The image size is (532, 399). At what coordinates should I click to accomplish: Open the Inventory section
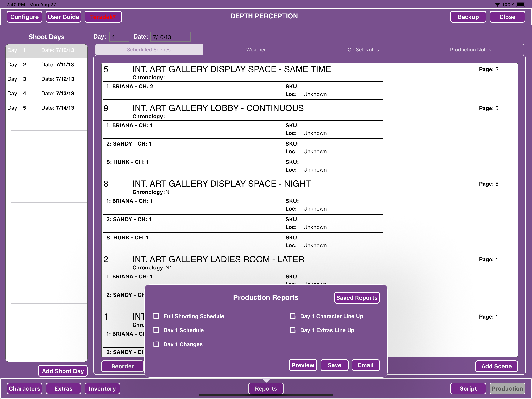(102, 388)
